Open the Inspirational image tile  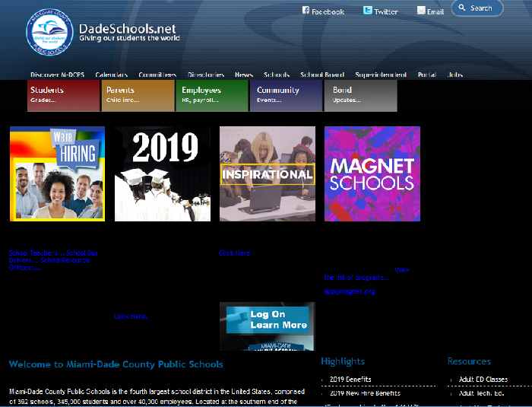(x=268, y=173)
